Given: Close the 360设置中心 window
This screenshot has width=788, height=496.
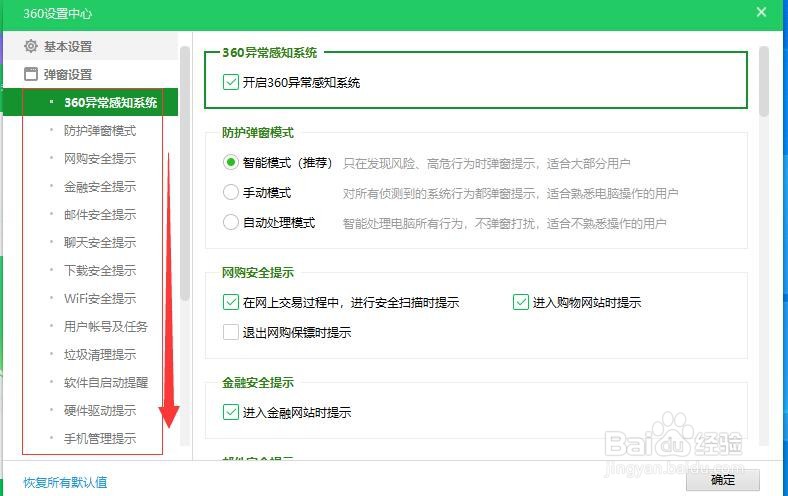Looking at the screenshot, I should point(761,12).
